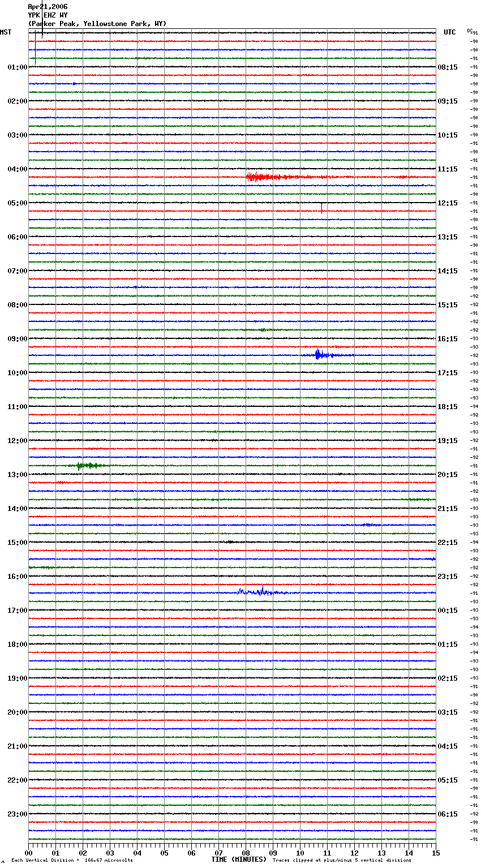481x868 pixels.
Task: Select the 05:00 MST time label
Action: (x=18, y=203)
